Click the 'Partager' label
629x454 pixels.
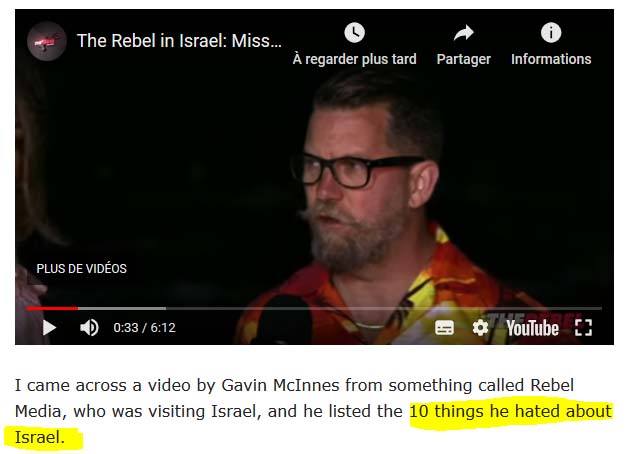point(463,59)
